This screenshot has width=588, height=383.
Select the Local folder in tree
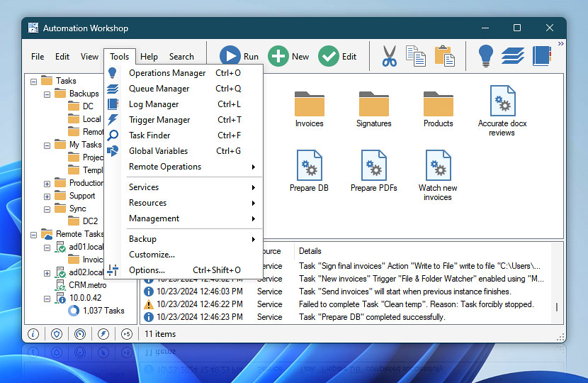[85, 119]
